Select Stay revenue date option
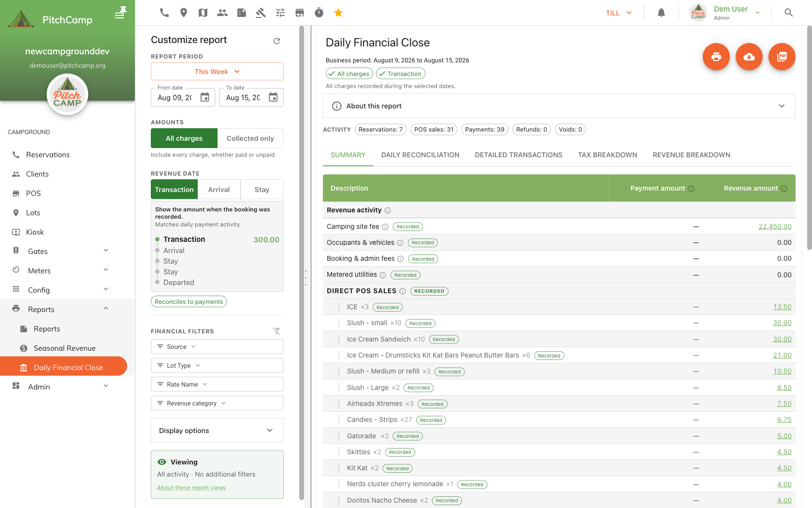The height and width of the screenshot is (508, 812). (x=262, y=190)
